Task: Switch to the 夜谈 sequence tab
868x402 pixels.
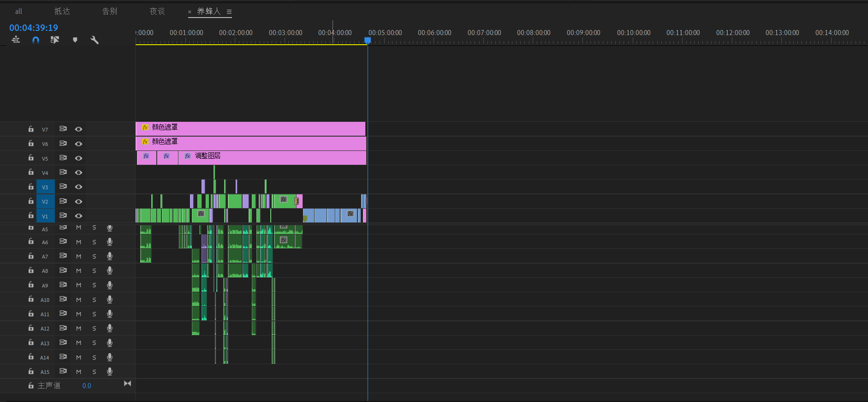Action: click(x=157, y=11)
